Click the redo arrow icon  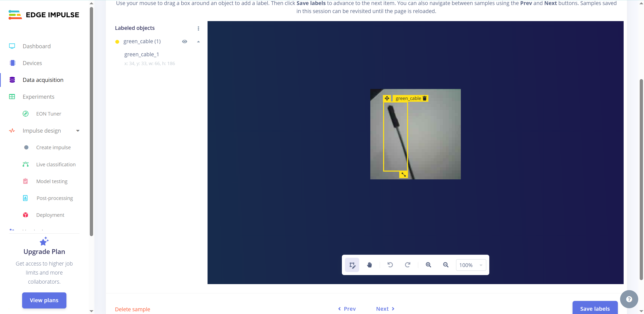(408, 265)
